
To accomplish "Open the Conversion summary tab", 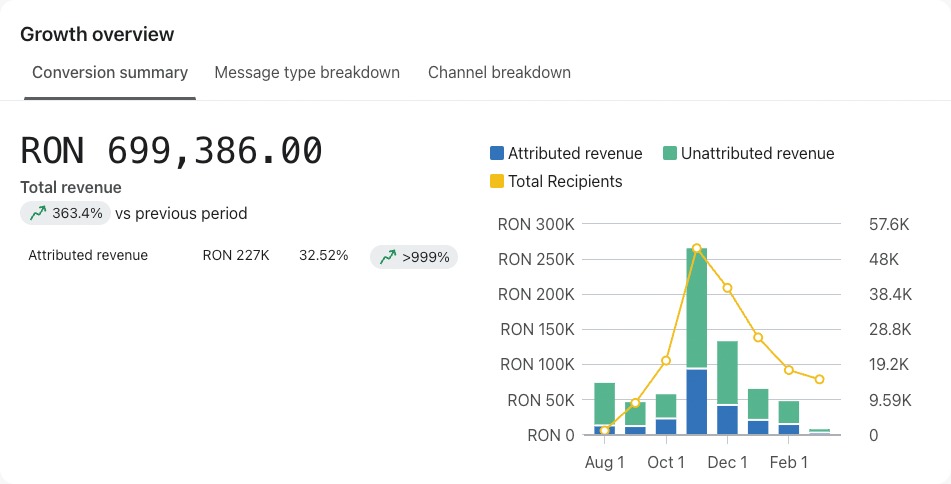I will pyautogui.click(x=110, y=73).
